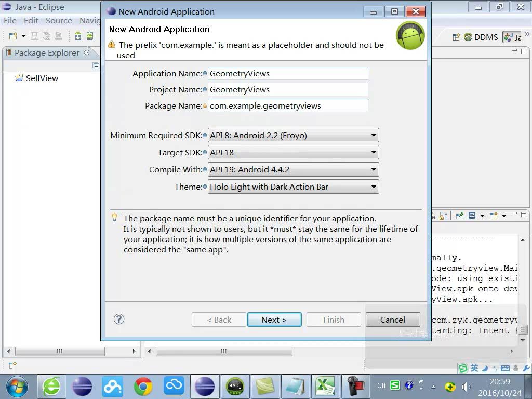
Task: Maximize the console view panel
Action: pos(524,215)
